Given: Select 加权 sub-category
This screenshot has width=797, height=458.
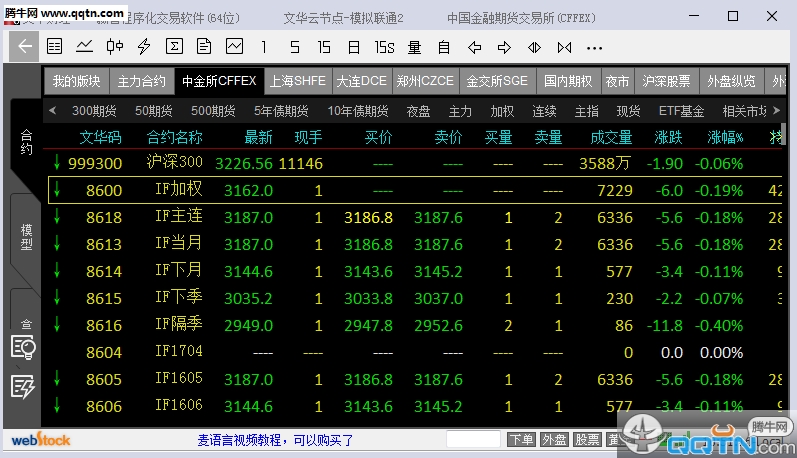Looking at the screenshot, I should pyautogui.click(x=502, y=111).
